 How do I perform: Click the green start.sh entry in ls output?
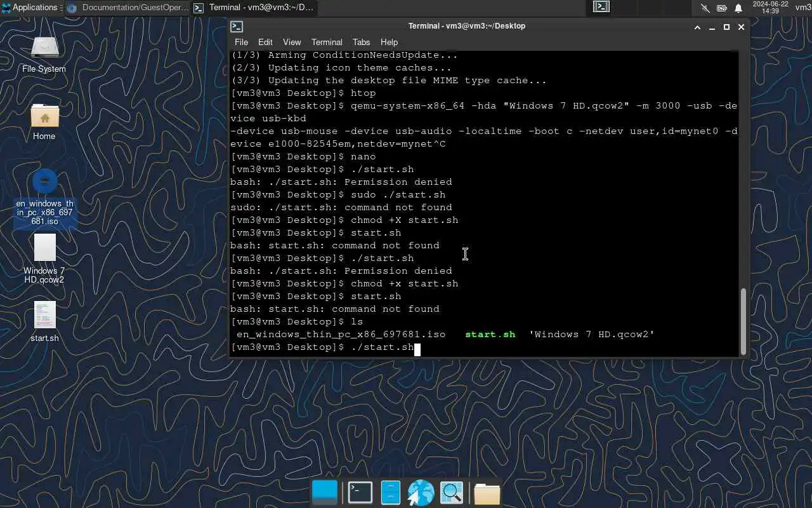tap(490, 334)
